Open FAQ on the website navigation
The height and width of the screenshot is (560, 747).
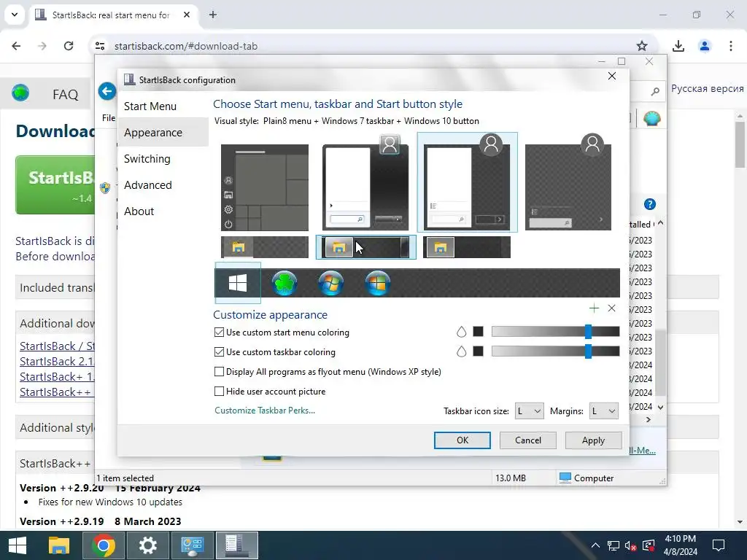point(65,94)
